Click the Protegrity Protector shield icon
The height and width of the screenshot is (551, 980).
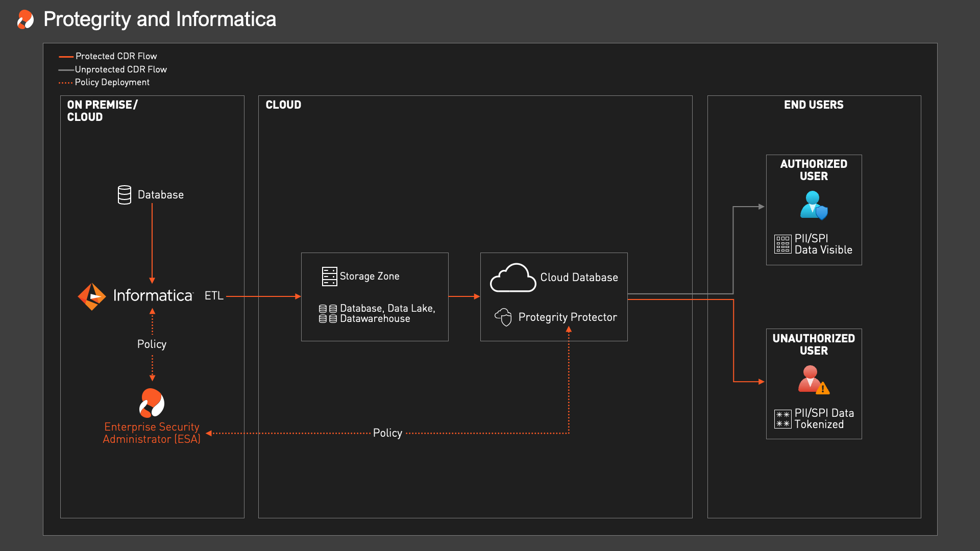click(503, 317)
